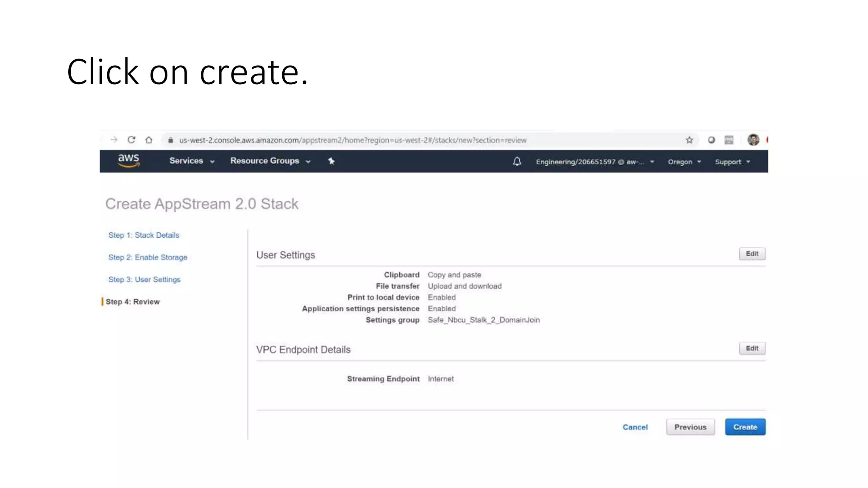The height and width of the screenshot is (488, 868).
Task: Click the 'Upload and download' value
Action: point(465,286)
